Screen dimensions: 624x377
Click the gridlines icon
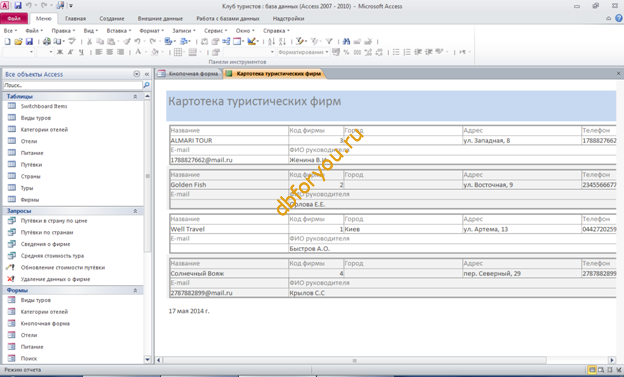[178, 52]
